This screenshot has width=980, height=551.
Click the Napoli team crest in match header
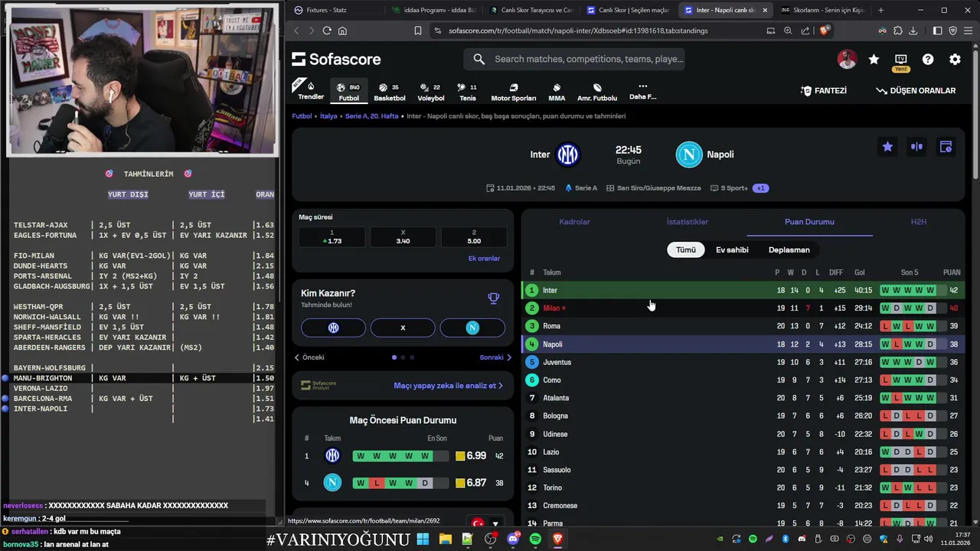(689, 155)
